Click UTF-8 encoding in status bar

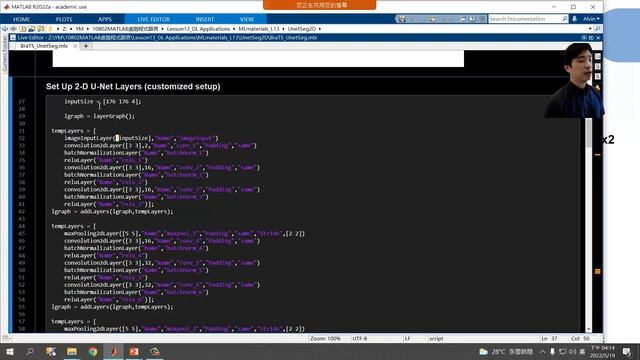tap(360, 339)
